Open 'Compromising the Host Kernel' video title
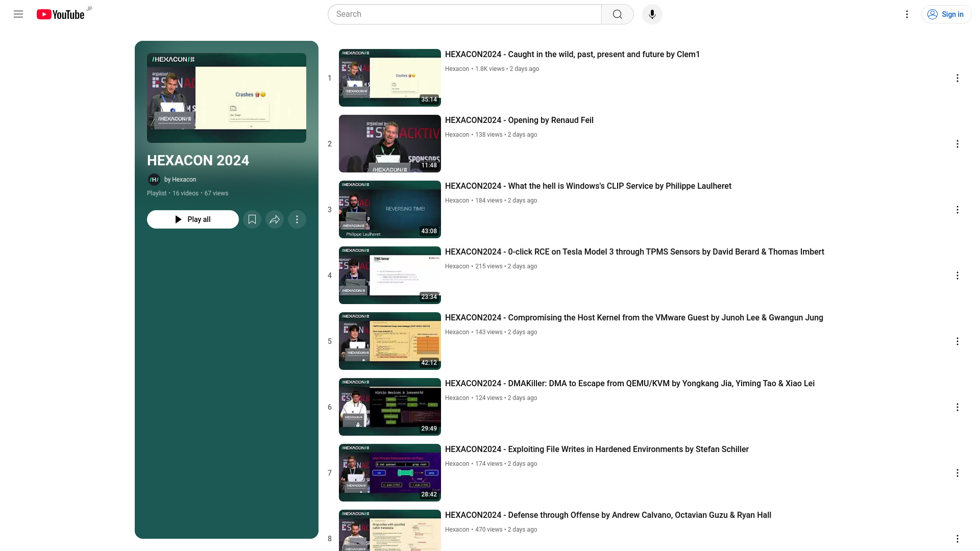980x551 pixels. coord(634,318)
